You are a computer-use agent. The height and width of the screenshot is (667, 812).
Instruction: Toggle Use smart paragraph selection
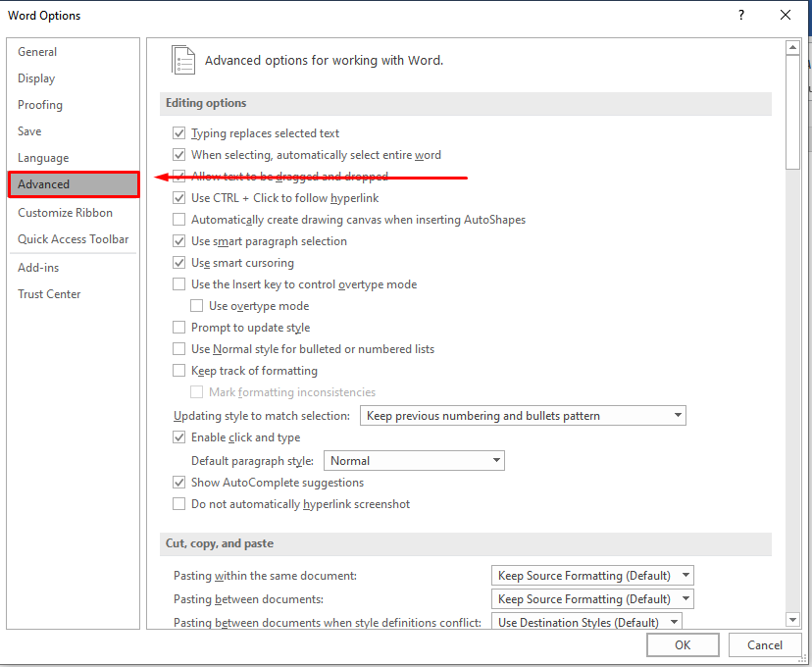click(x=179, y=240)
